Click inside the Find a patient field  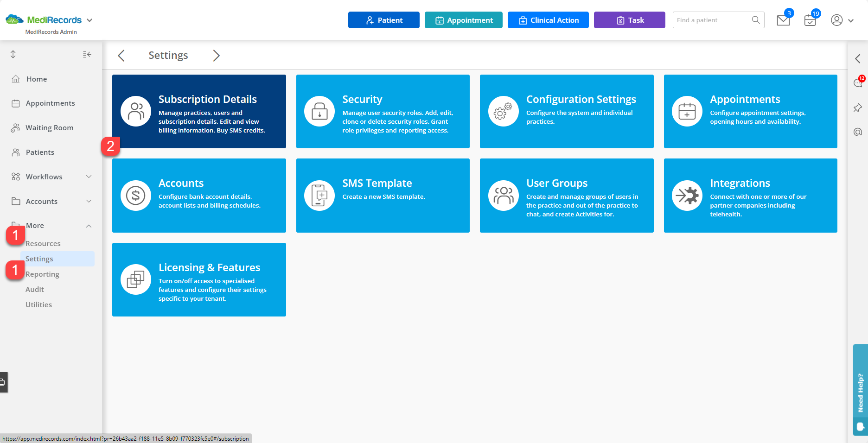(709, 20)
